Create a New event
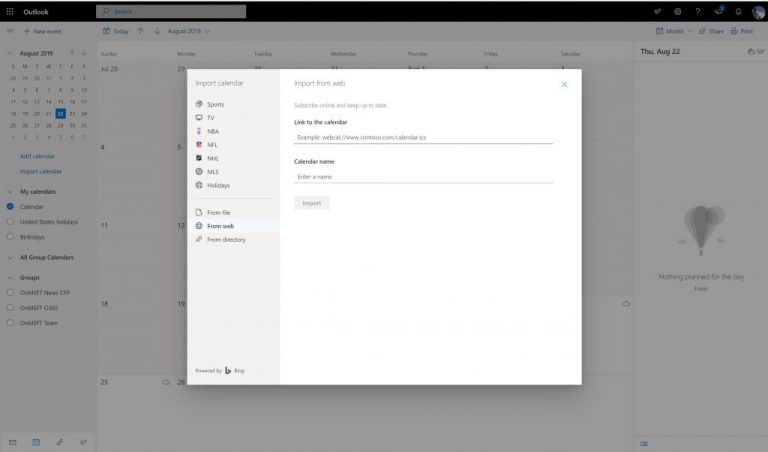 pyautogui.click(x=43, y=31)
